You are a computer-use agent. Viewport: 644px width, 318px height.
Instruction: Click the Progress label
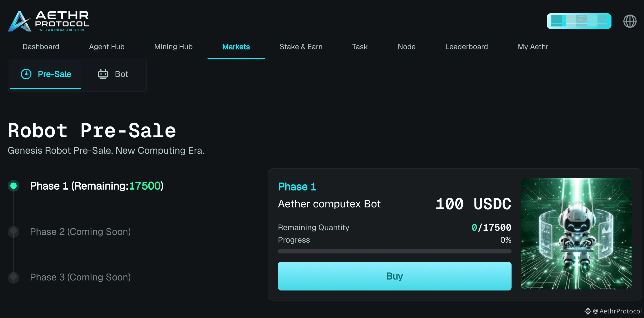[294, 240]
